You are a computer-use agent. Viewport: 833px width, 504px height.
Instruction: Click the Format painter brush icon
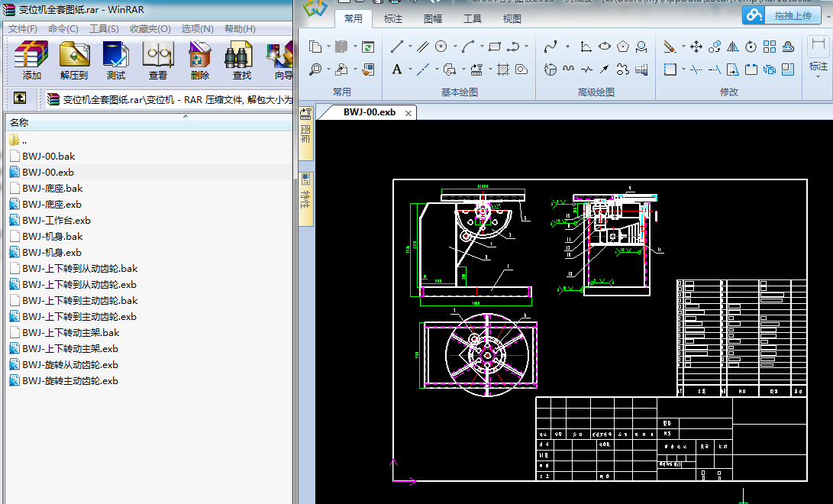tap(368, 69)
